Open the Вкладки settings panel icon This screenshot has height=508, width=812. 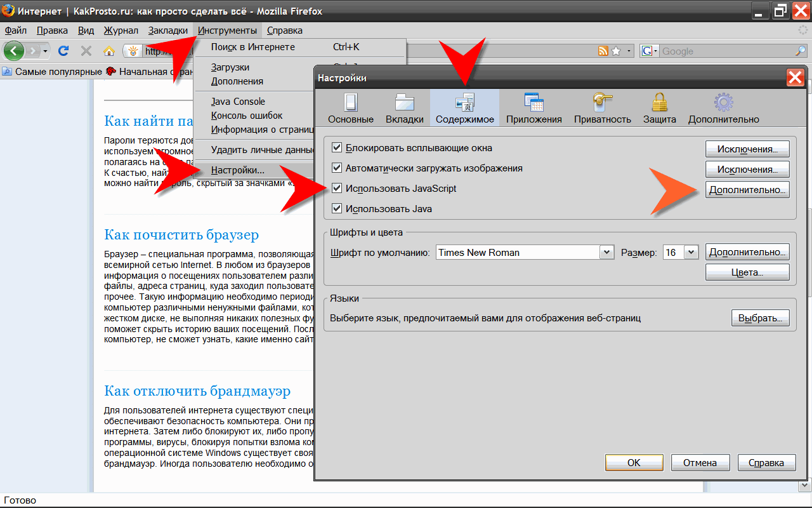tap(405, 107)
